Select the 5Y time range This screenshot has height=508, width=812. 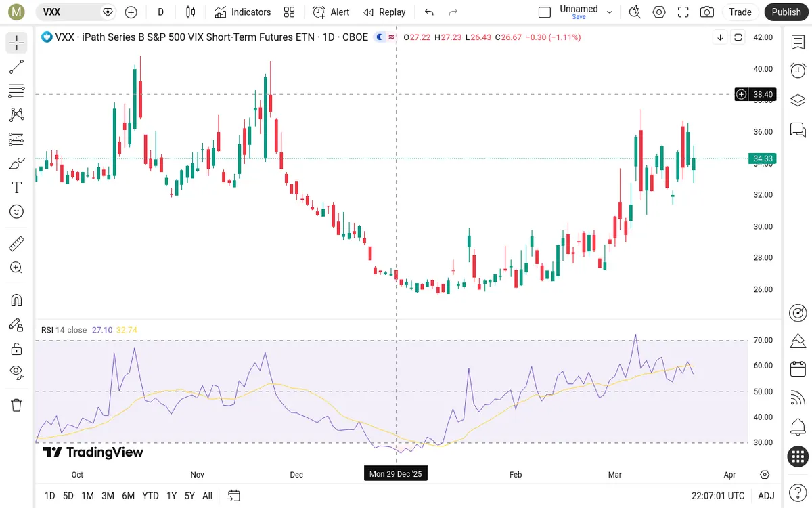pos(190,496)
